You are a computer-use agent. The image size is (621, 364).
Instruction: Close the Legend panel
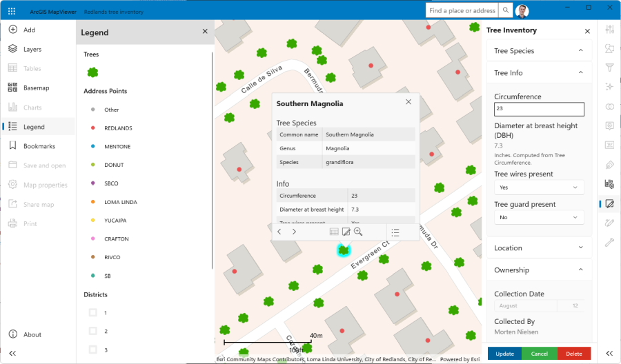pyautogui.click(x=205, y=31)
